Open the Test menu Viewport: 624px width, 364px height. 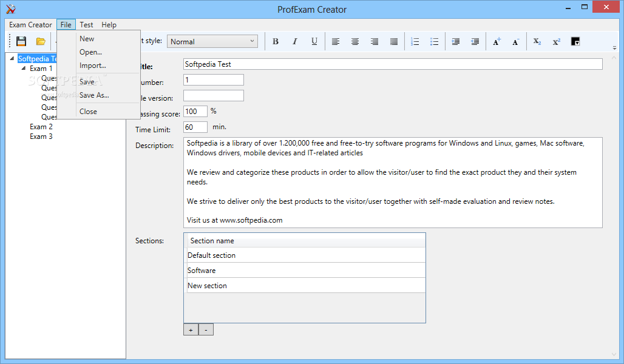point(86,25)
